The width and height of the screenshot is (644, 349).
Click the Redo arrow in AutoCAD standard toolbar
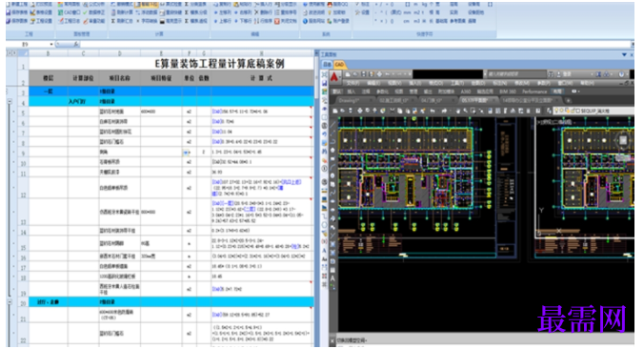(x=444, y=111)
